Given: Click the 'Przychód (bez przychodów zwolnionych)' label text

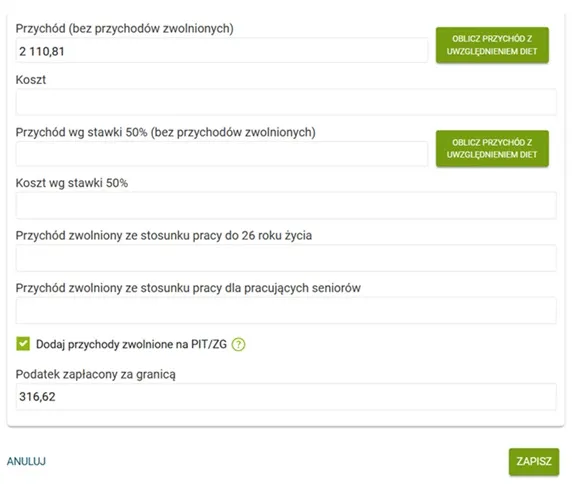Looking at the screenshot, I should 125,29.
